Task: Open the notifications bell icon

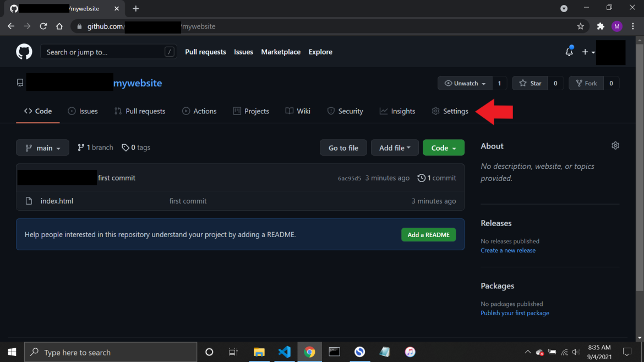Action: (569, 51)
